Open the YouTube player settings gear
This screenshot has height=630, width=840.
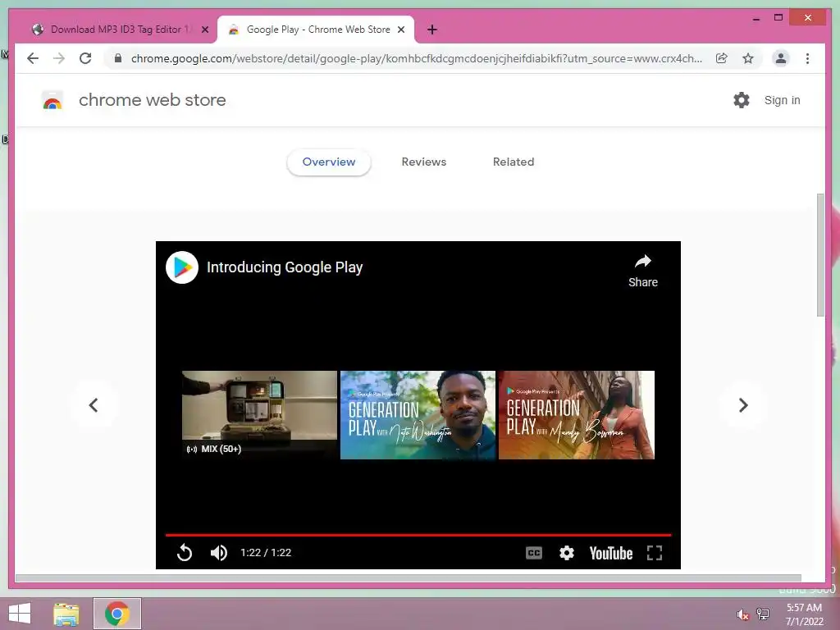tap(566, 553)
